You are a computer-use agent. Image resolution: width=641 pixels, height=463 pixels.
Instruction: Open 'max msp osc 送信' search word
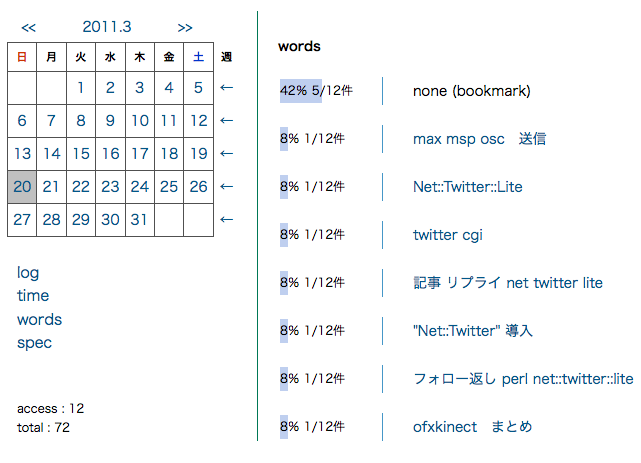coord(479,139)
